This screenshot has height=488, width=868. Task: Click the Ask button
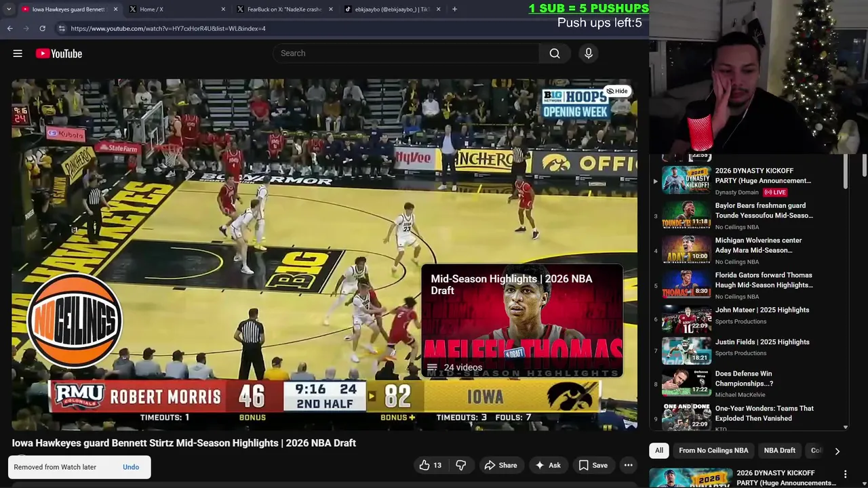[x=548, y=466]
